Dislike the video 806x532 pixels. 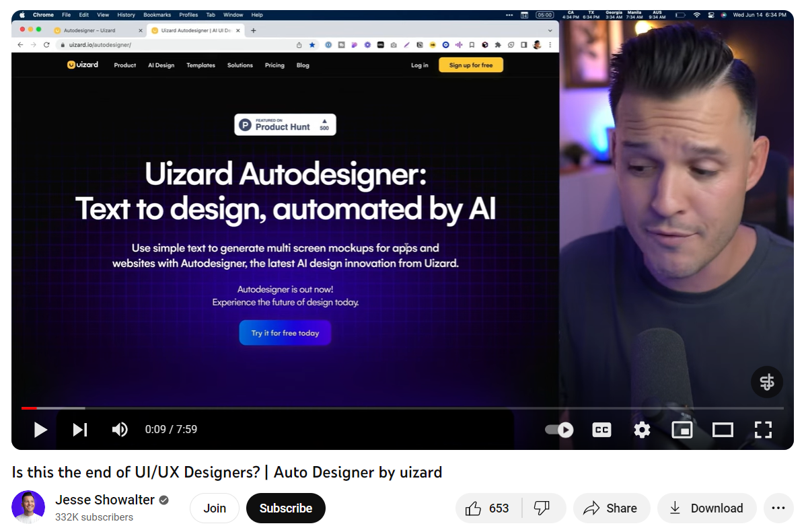click(x=542, y=508)
